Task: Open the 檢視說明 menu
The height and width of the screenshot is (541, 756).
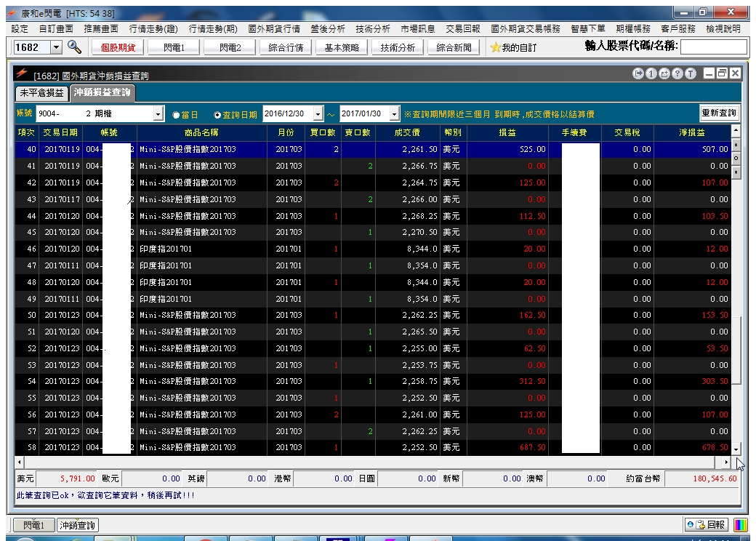Action: click(723, 29)
